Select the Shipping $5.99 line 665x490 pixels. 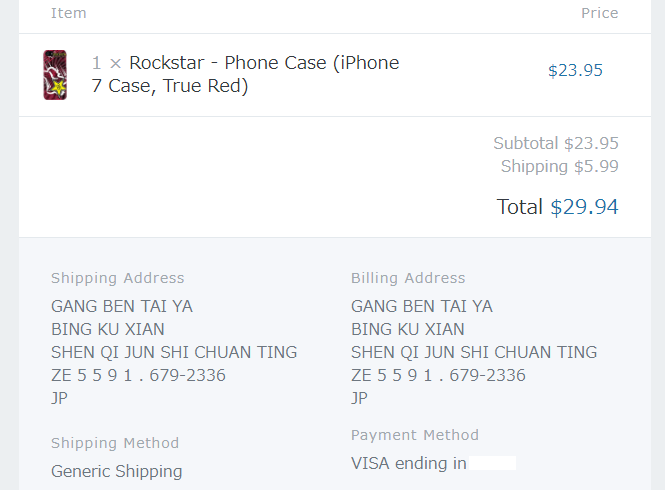pyautogui.click(x=559, y=166)
